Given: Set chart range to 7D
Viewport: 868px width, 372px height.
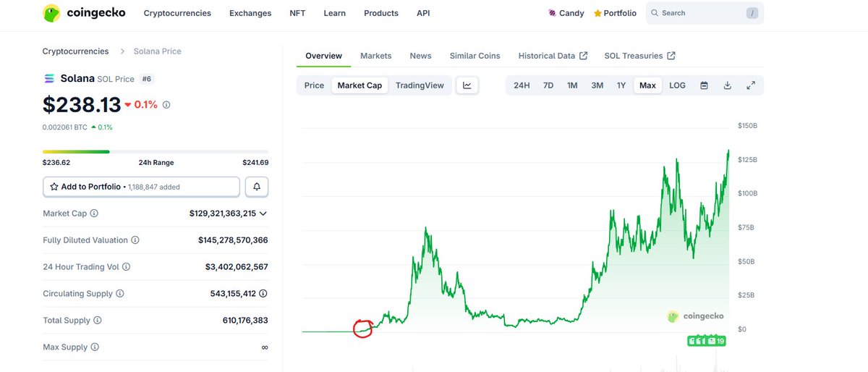Looking at the screenshot, I should click(x=548, y=85).
